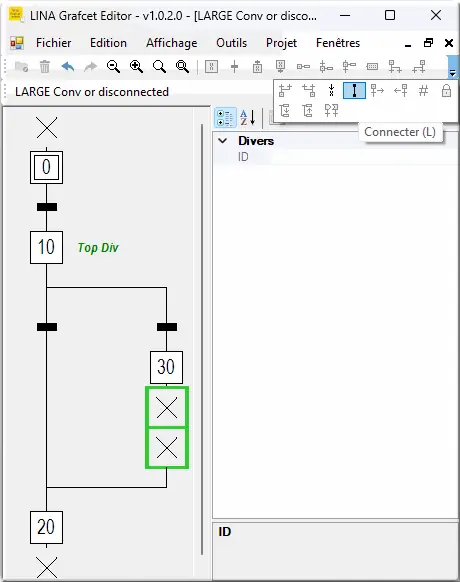
Task: Click the ID property value field
Action: [364, 157]
